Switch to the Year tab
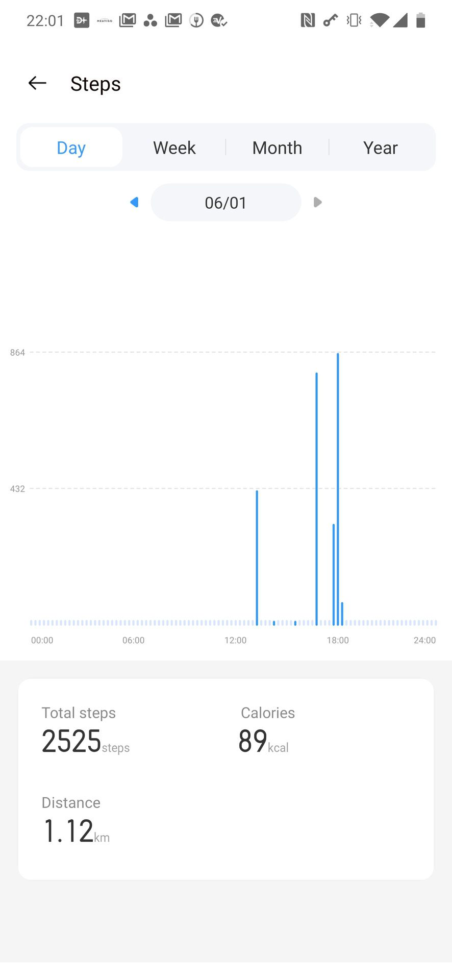 click(x=380, y=148)
